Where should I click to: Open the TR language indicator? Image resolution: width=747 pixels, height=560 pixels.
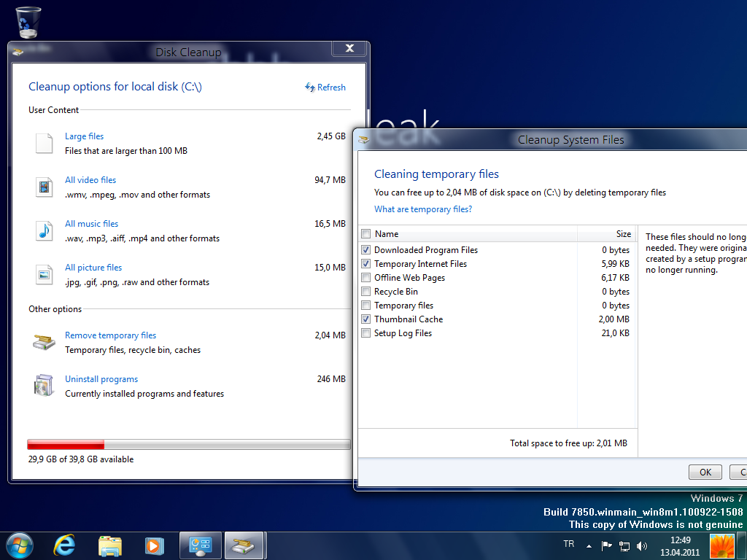[x=569, y=544]
